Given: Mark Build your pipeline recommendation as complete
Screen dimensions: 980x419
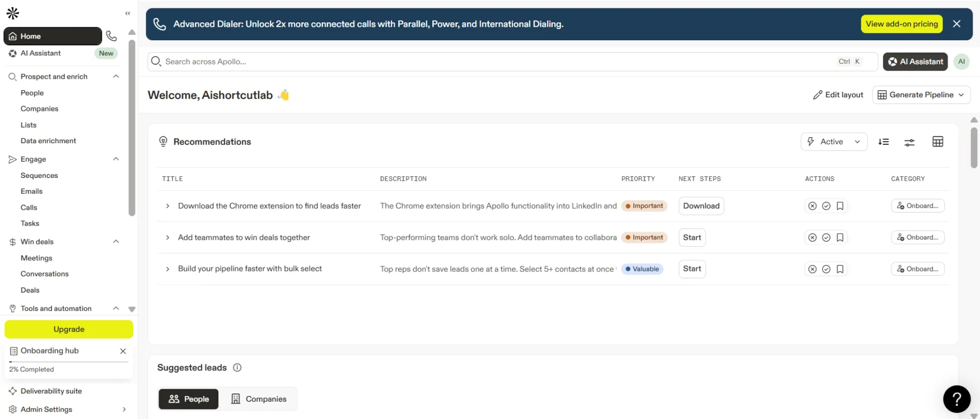Looking at the screenshot, I should pyautogui.click(x=826, y=269).
